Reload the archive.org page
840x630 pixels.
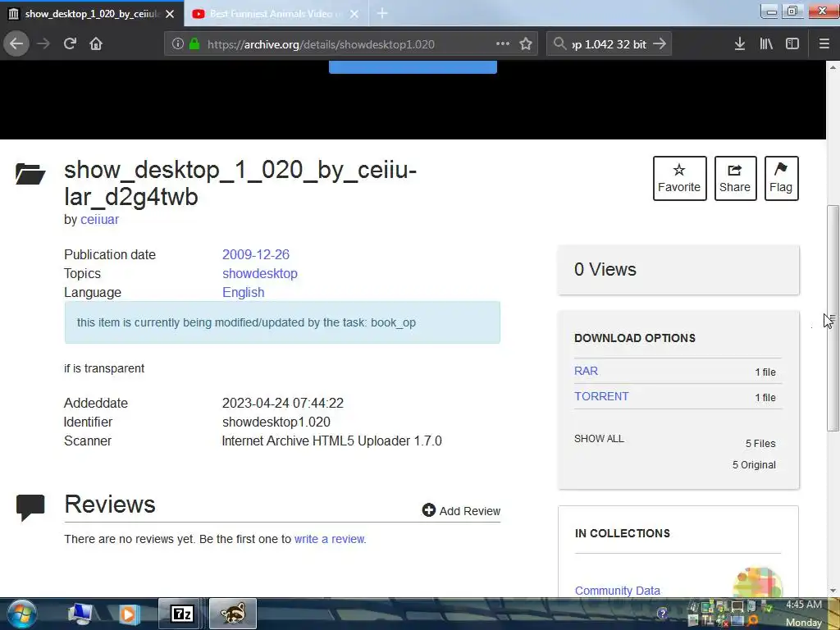tap(71, 44)
